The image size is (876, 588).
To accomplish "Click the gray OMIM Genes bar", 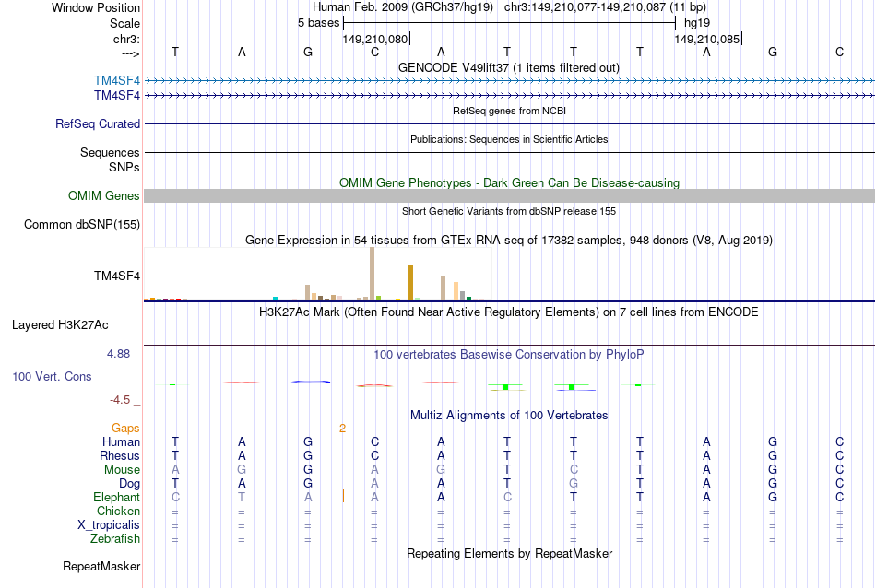I will click(x=509, y=196).
